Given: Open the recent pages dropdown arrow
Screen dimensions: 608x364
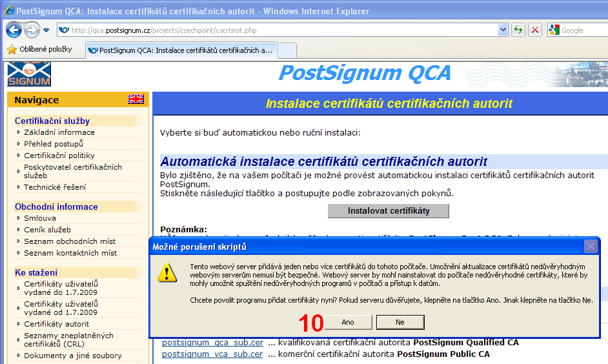Looking at the screenshot, I should 46,30.
